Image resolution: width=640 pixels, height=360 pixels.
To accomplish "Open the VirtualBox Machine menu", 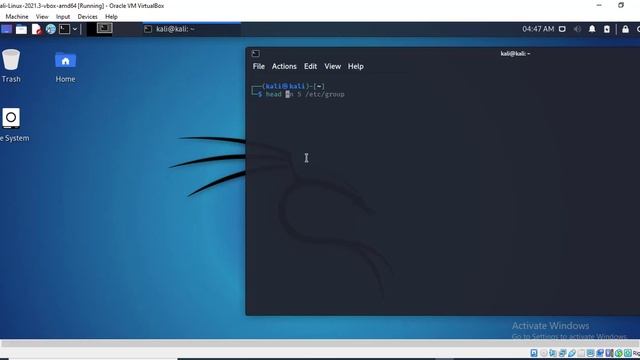I will tap(17, 17).
